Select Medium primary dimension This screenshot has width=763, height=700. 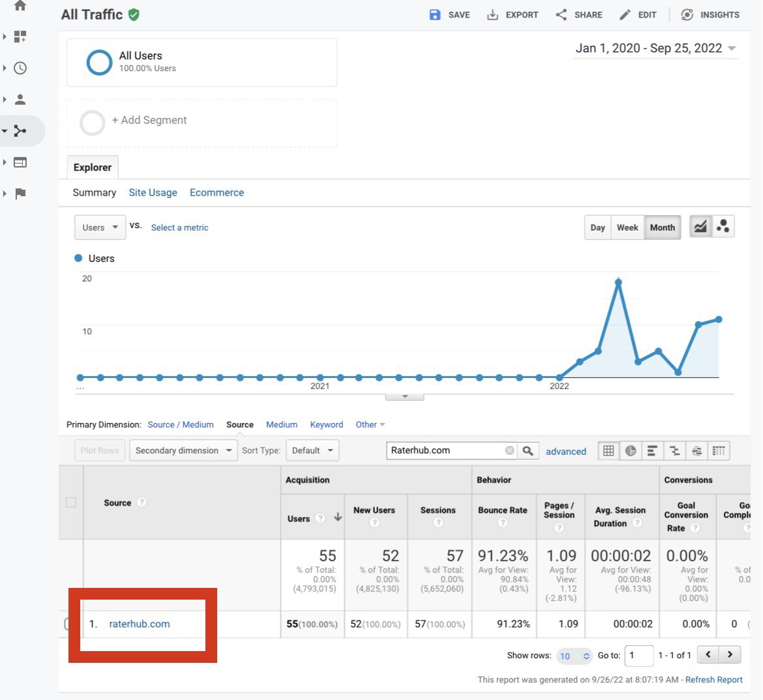point(282,425)
